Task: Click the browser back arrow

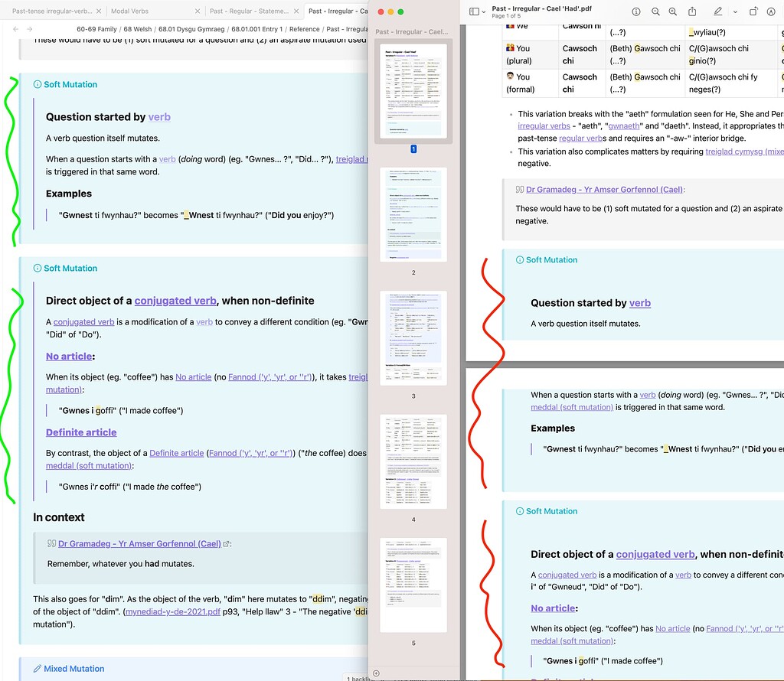Action: tap(15, 28)
